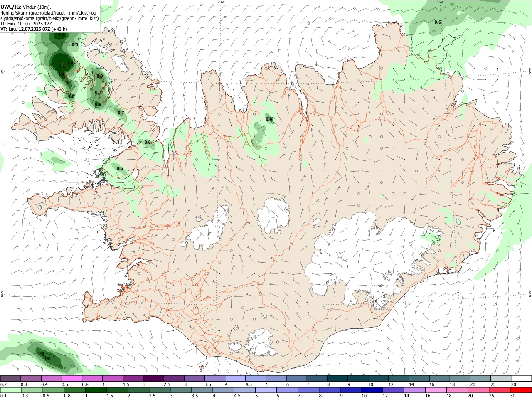Select the darkest purple swatch labeled 2 in snow scale

[x=153, y=378]
